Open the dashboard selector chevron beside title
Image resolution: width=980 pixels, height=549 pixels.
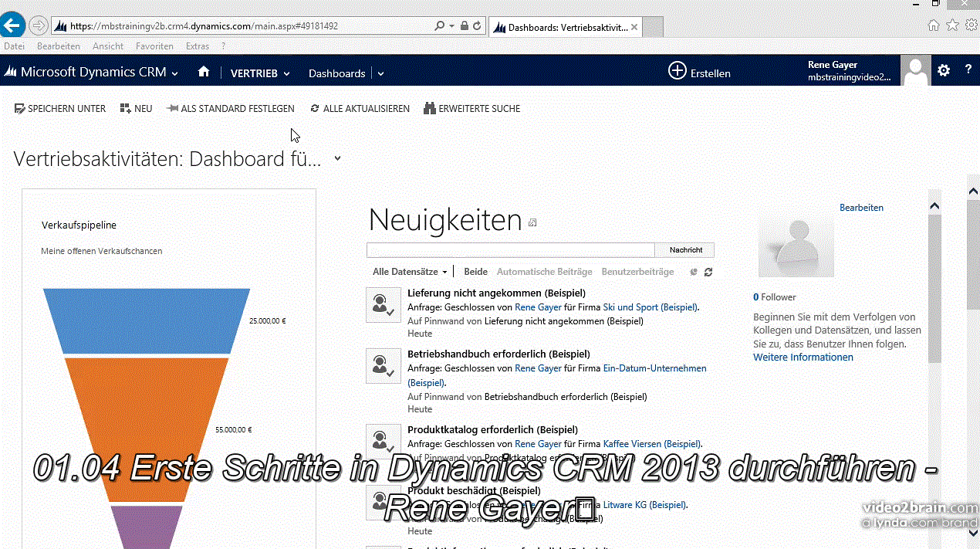tap(337, 158)
